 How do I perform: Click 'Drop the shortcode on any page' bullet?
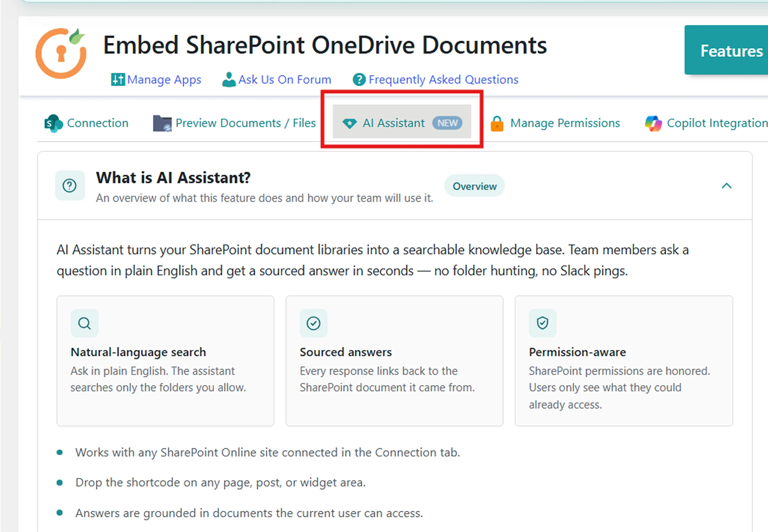tap(220, 482)
